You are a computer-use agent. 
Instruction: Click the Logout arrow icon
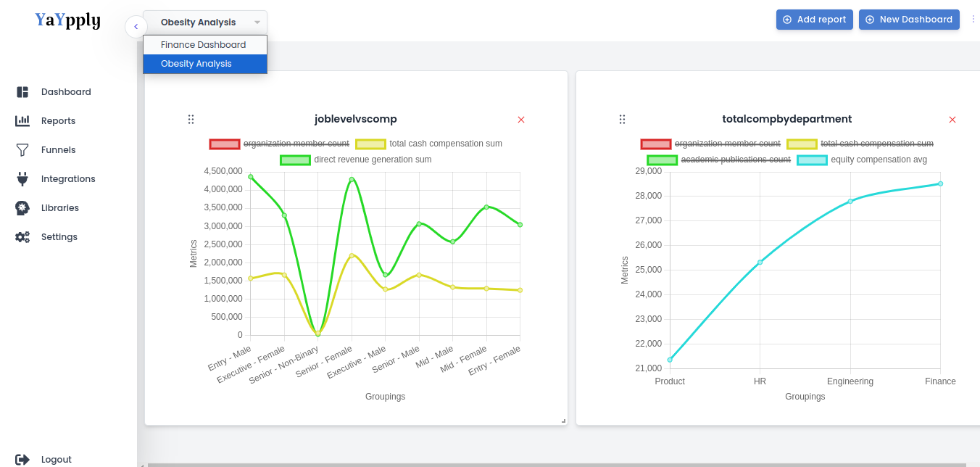pyautogui.click(x=22, y=460)
